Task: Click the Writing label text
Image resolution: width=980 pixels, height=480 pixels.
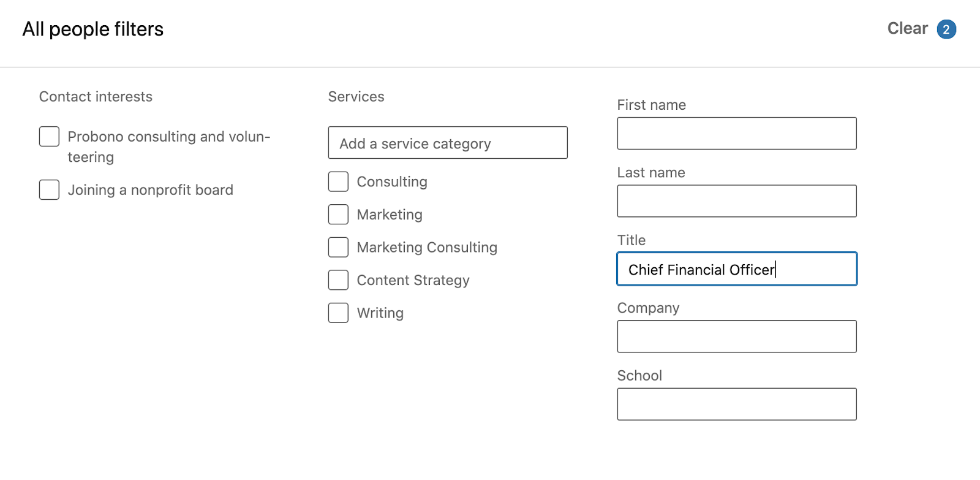Action: point(380,313)
